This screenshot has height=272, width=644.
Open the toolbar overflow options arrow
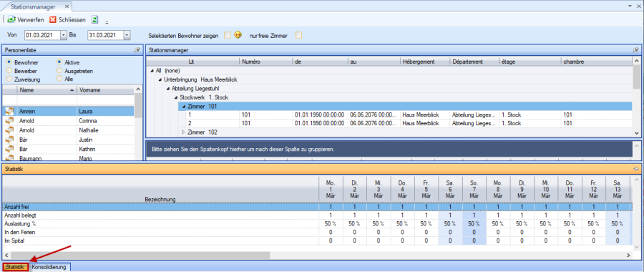click(107, 22)
